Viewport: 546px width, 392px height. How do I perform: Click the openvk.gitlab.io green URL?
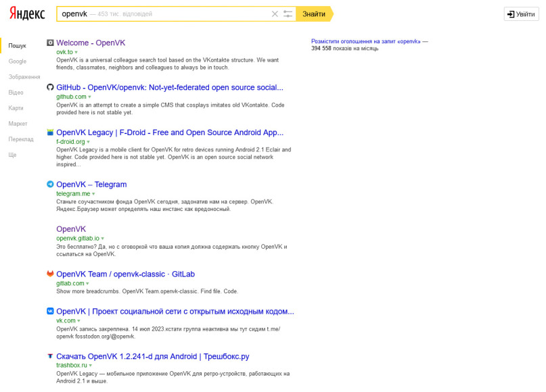[x=78, y=239]
